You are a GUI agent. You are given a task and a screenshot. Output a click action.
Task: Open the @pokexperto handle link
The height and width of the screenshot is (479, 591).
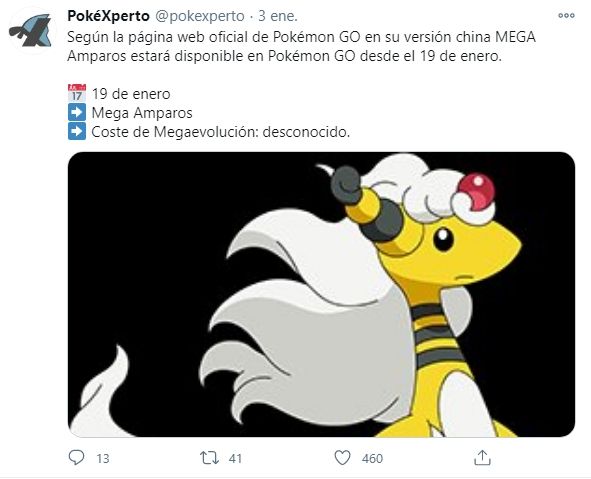point(200,16)
